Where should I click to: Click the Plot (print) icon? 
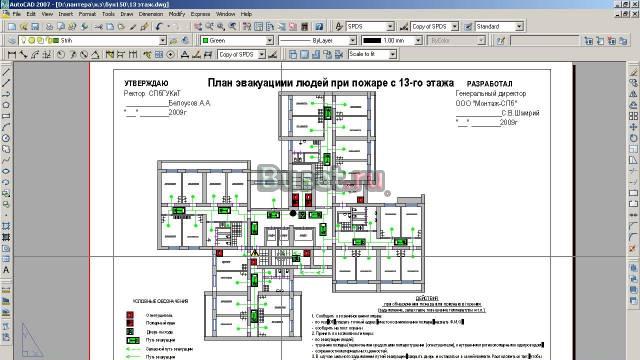49,27
